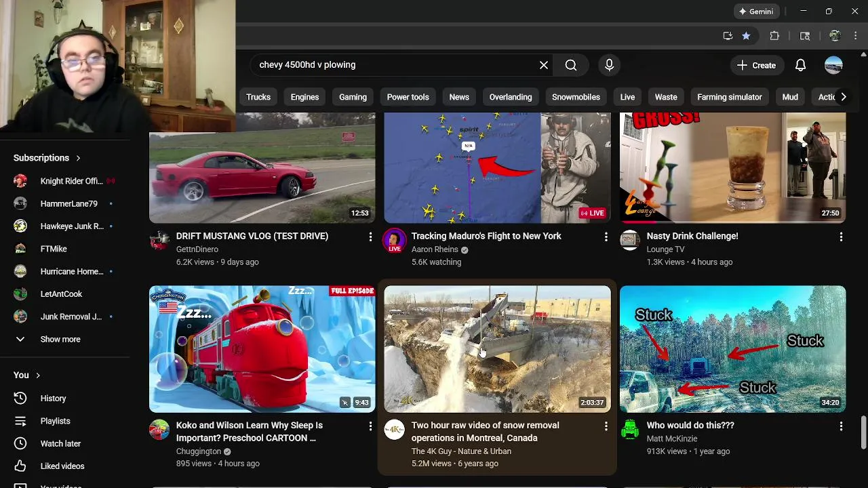Select the Mud filter chip
The width and height of the screenshot is (868, 488).
pyautogui.click(x=790, y=97)
